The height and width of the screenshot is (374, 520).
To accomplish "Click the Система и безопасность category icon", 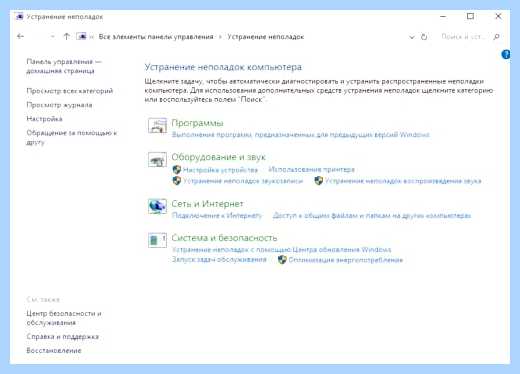I will (x=157, y=240).
